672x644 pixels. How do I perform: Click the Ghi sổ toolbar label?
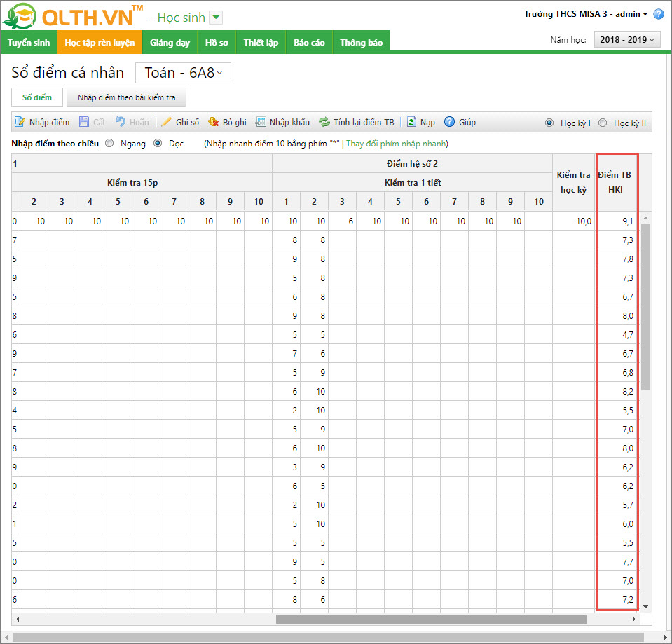tap(187, 122)
